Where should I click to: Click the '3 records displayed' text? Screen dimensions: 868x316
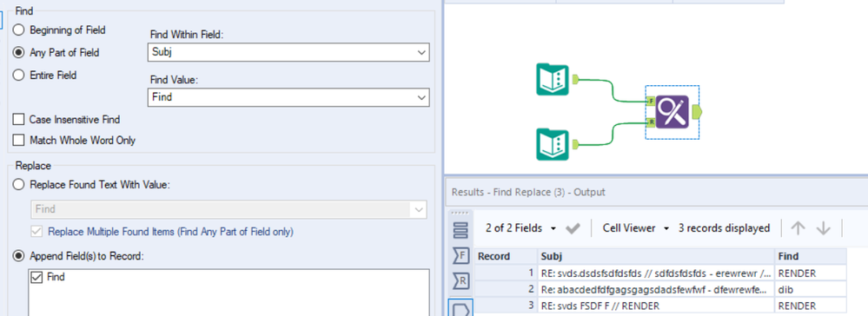tap(724, 228)
